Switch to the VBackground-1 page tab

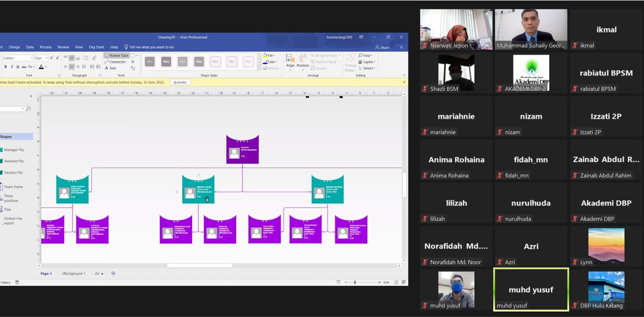coord(73,273)
